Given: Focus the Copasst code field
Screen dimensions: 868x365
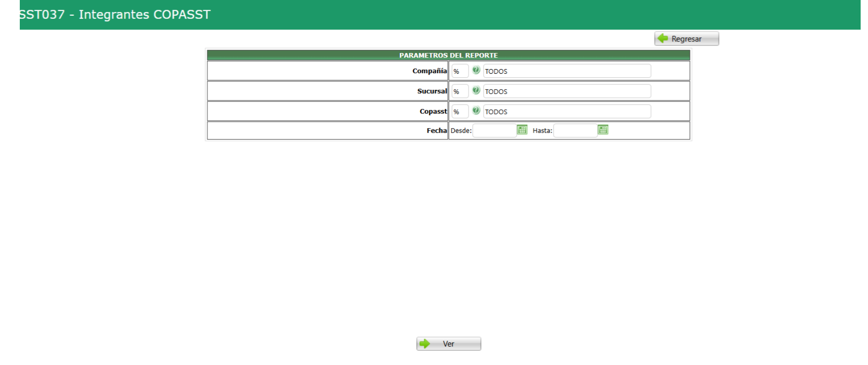Looking at the screenshot, I should (x=460, y=112).
